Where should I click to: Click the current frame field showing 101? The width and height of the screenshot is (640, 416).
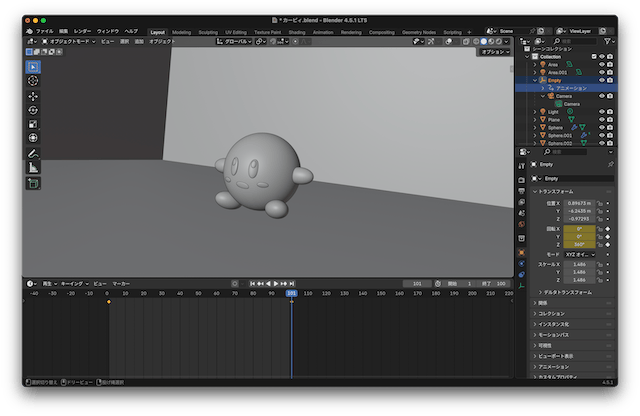point(415,284)
